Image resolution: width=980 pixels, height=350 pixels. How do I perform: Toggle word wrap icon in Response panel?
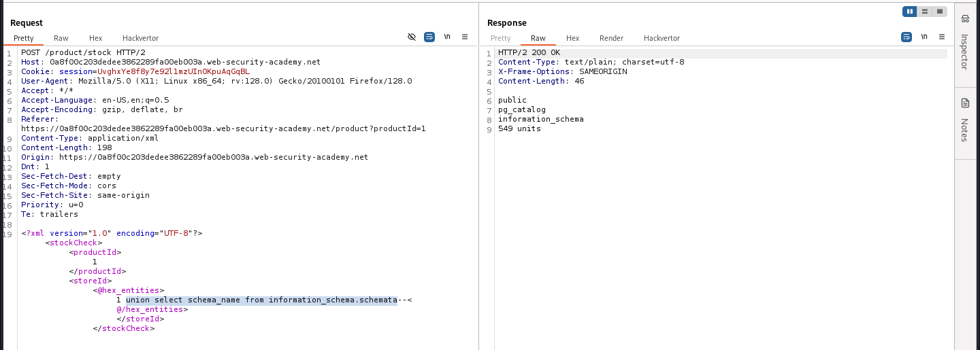pyautogui.click(x=906, y=37)
